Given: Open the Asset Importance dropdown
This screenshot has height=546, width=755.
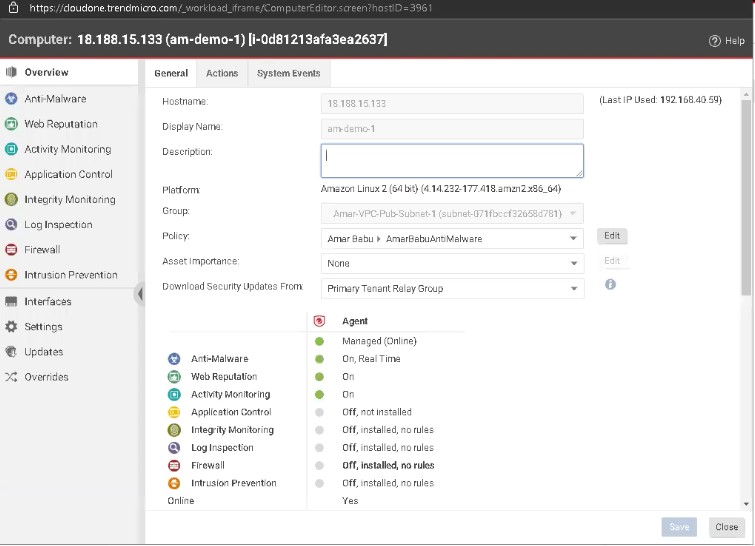Looking at the screenshot, I should 452,263.
